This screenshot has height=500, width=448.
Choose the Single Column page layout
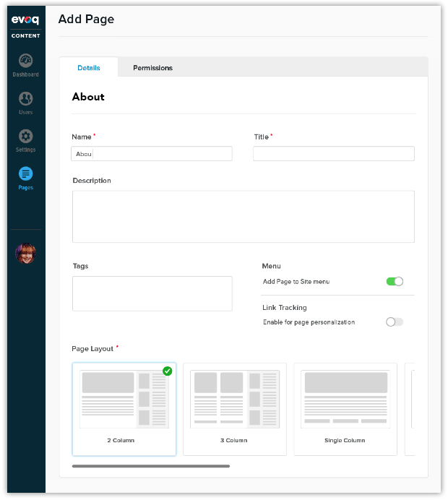[345, 409]
